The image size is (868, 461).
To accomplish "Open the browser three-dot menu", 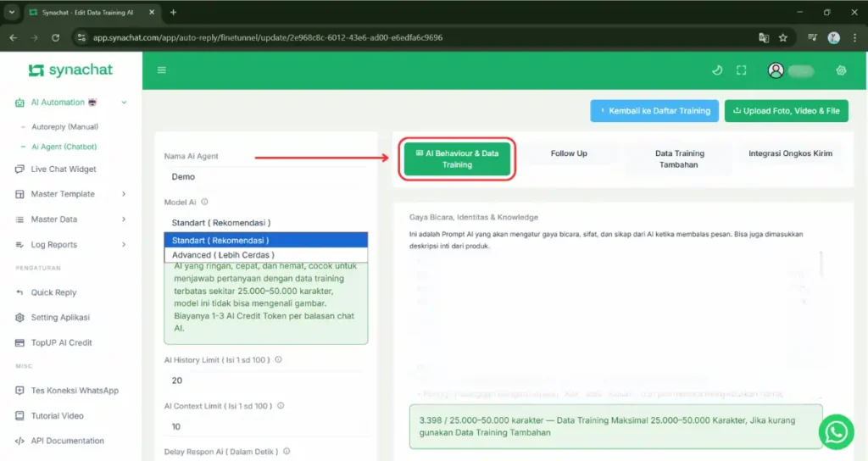I will point(854,37).
